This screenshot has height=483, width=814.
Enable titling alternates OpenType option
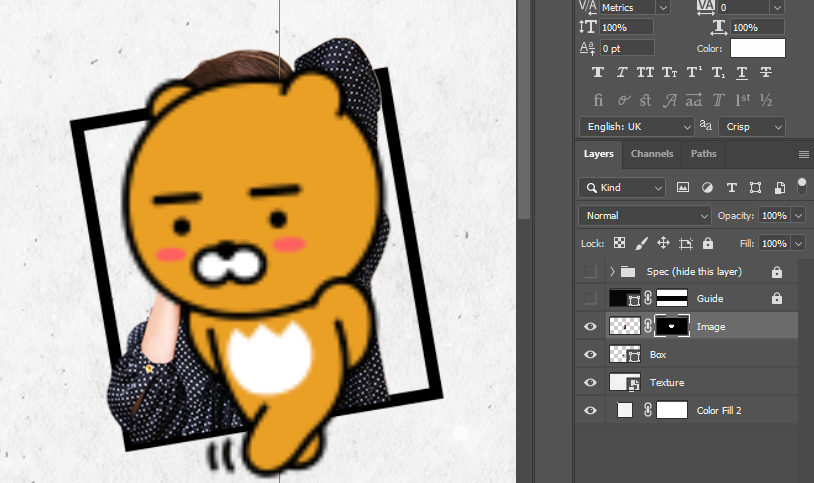coord(718,100)
